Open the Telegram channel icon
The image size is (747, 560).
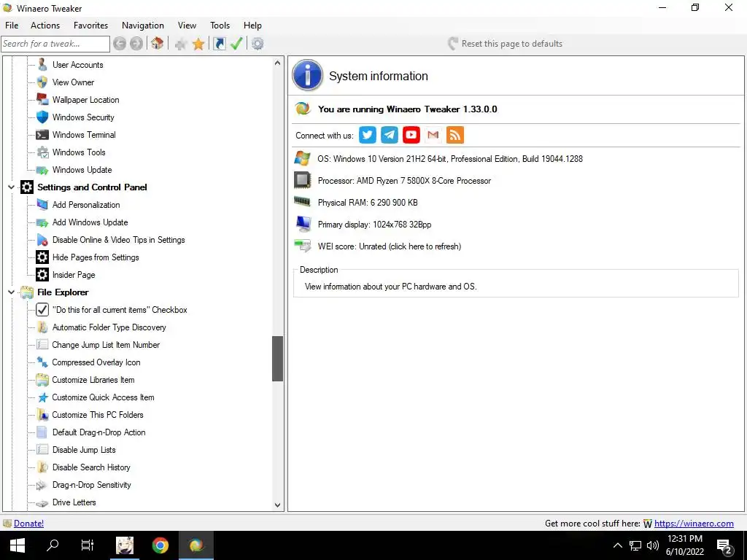[390, 135]
